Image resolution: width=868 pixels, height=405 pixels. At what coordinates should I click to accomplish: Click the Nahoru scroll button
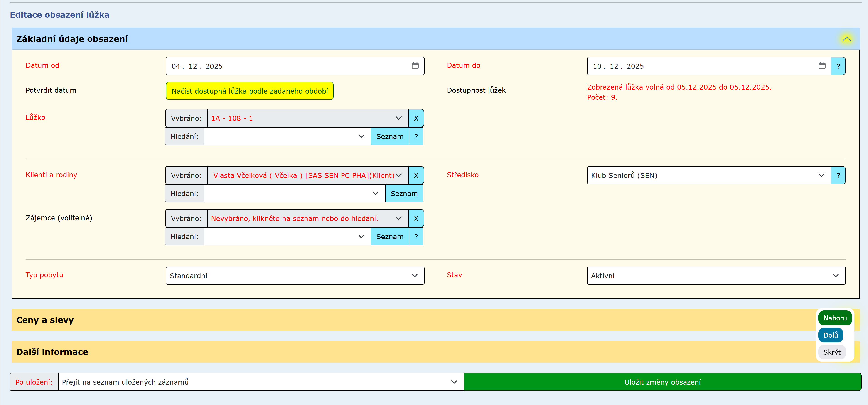pos(834,318)
